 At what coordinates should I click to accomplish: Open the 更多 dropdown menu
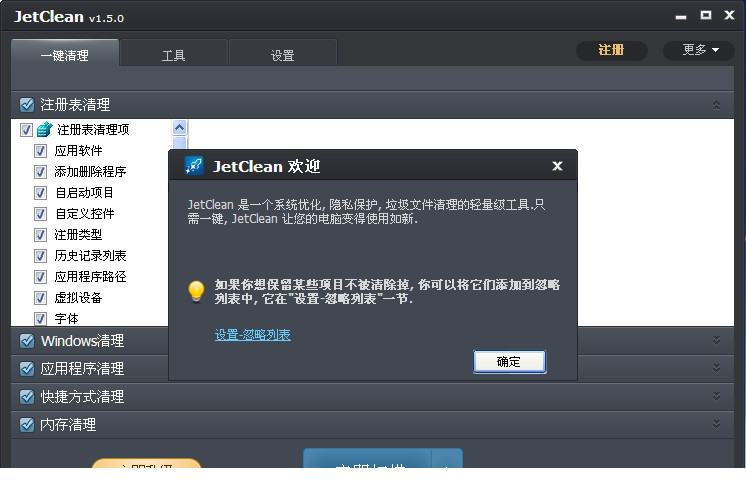coord(699,50)
